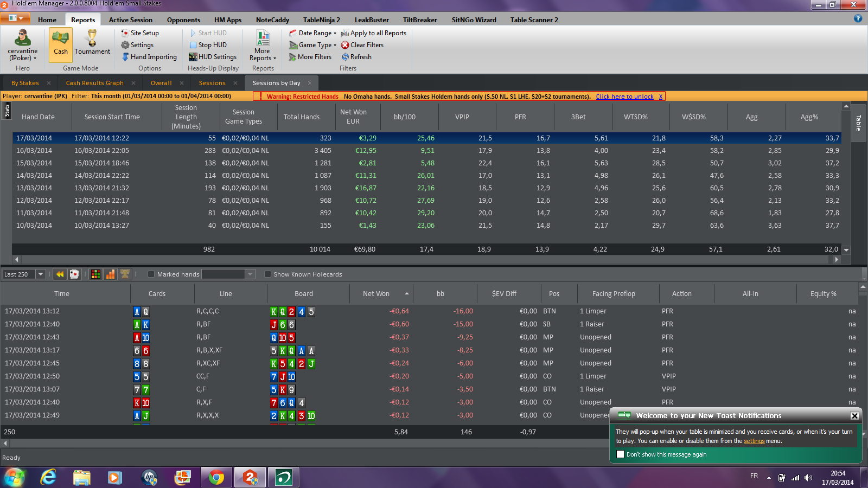Image resolution: width=868 pixels, height=488 pixels.
Task: Switch to Overall report tab
Action: click(x=161, y=83)
